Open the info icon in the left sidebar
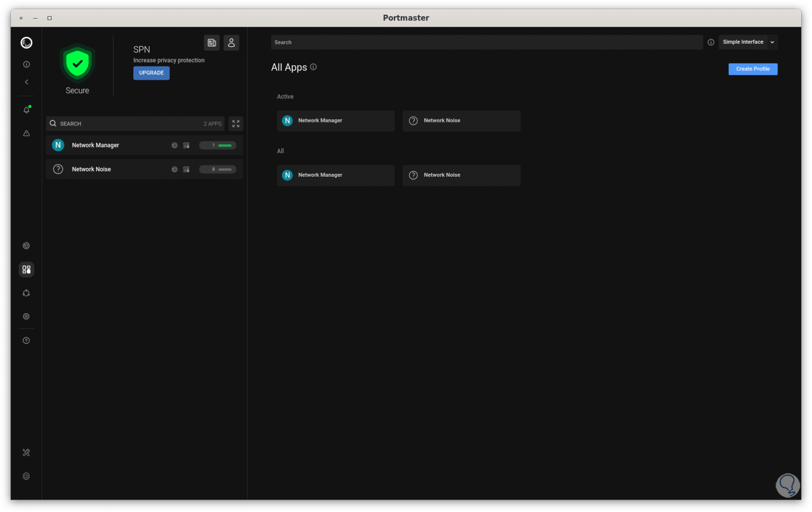The image size is (812, 512). 27,64
